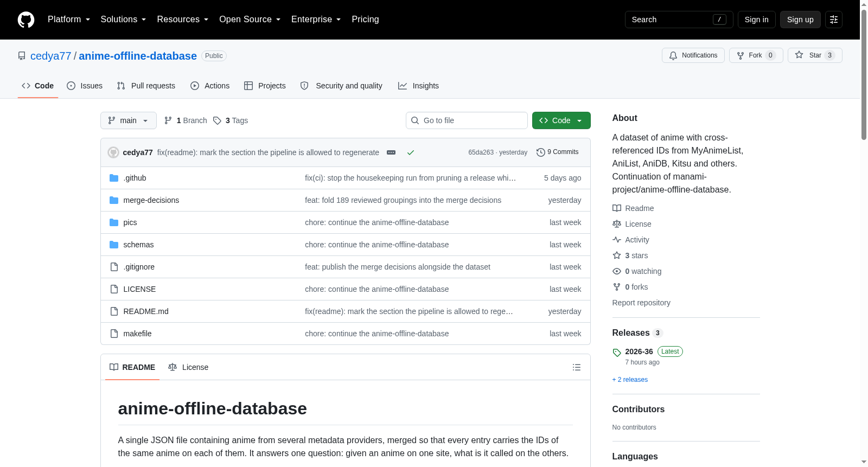868x467 pixels.
Task: Click the schemas folder icon
Action: 114,245
